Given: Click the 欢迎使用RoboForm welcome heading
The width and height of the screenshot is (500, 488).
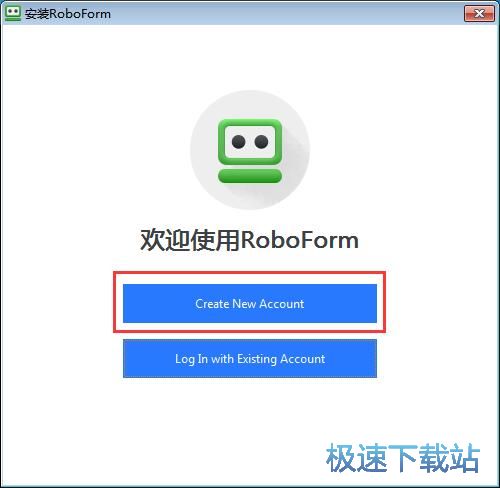Looking at the screenshot, I should tap(249, 240).
